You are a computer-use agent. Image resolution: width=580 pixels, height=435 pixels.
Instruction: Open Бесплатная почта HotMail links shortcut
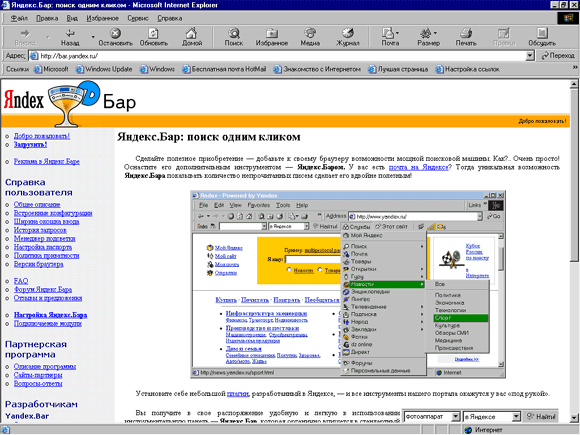point(224,69)
